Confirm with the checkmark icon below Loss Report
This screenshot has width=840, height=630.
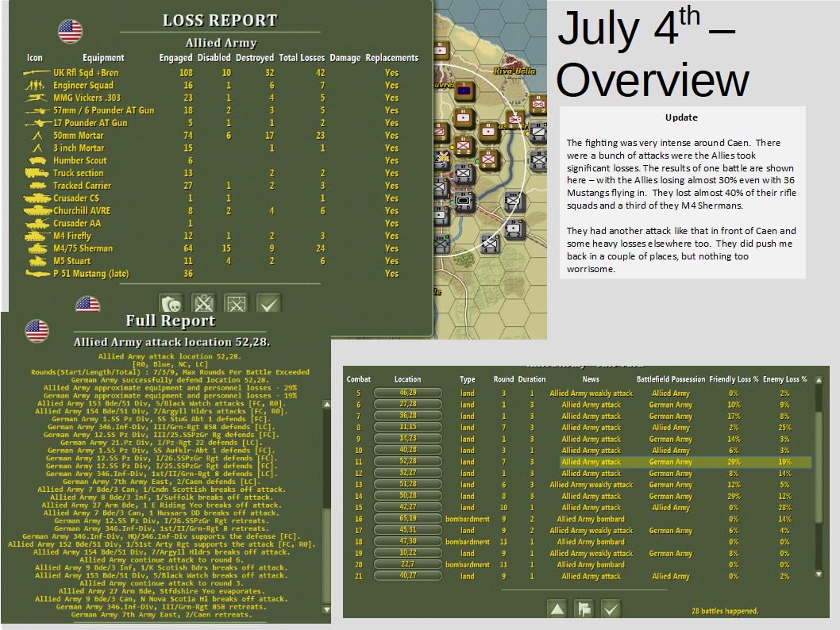click(x=270, y=304)
